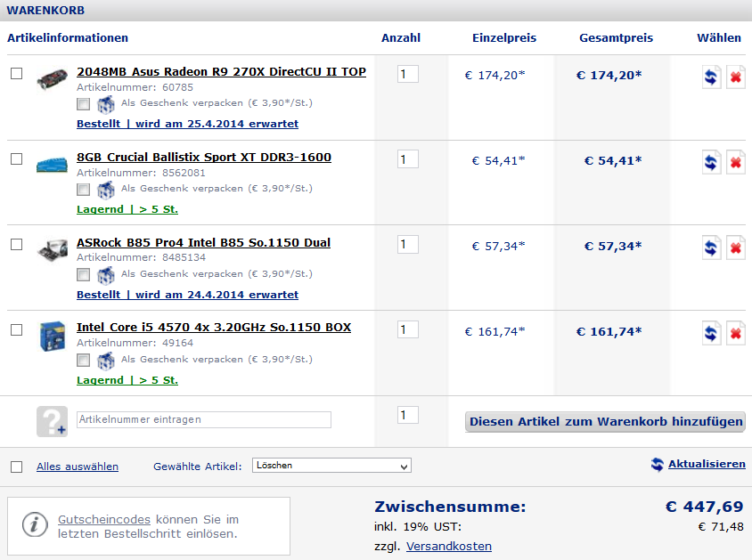Screen dimensions: 752x560
Task: Enable gift wrapping for Intel Core i5
Action: [x=84, y=361]
